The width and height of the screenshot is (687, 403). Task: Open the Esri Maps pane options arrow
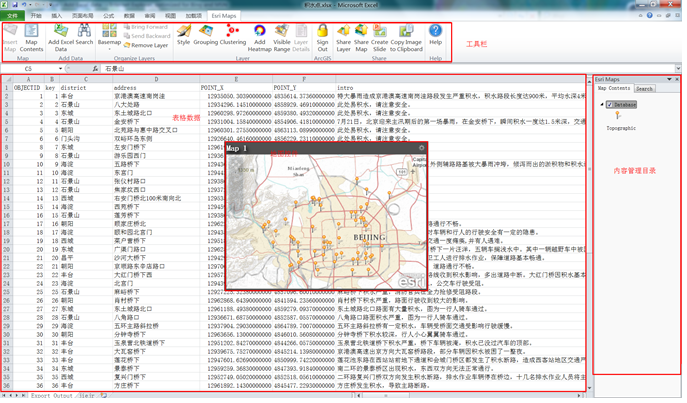[670, 79]
